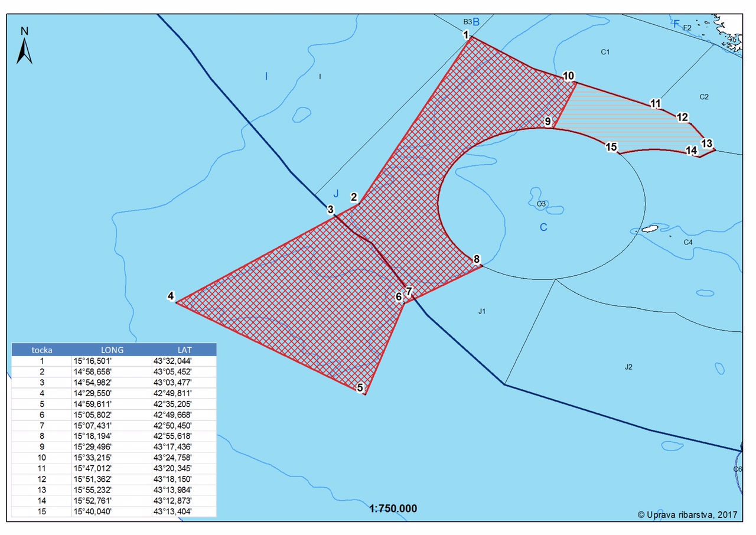The image size is (756, 535).
Task: Click the blue zone label C
Action: coord(543,227)
